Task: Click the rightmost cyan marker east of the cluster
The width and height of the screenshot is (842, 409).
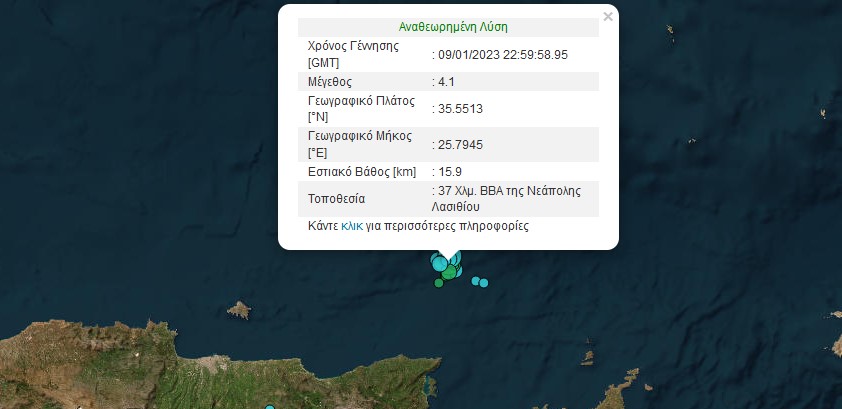Action: [484, 283]
